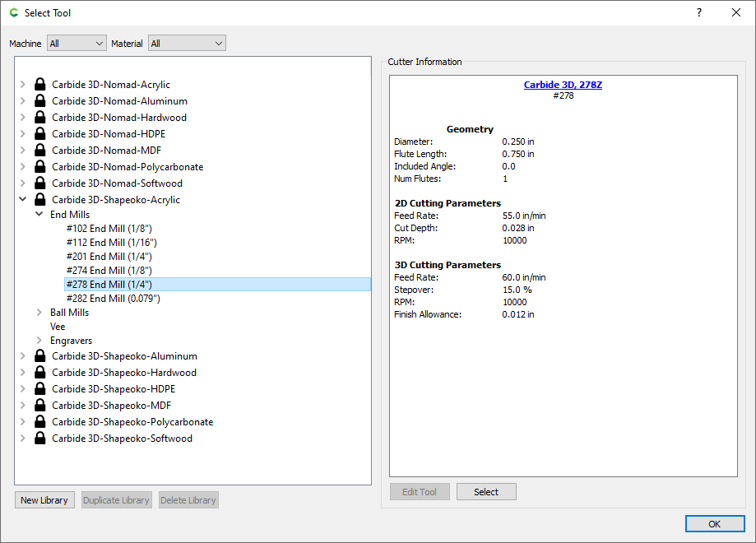Viewport: 756px width, 543px height.
Task: Select the #201 End Mill (1/4") tool
Action: pyautogui.click(x=109, y=257)
